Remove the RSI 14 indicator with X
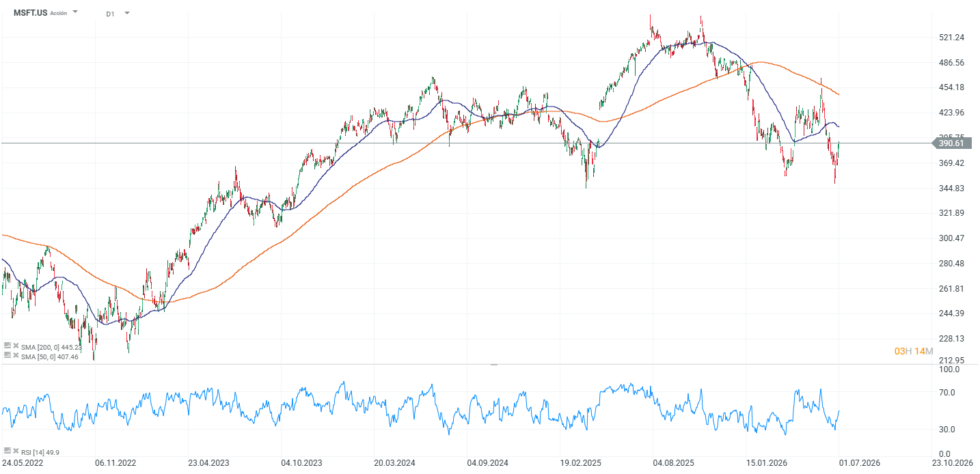 16,451
